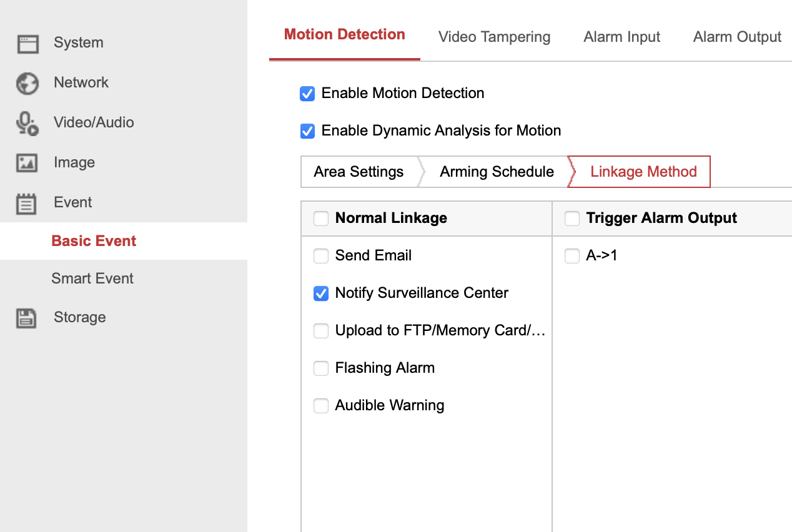Enable alarm output A->1

pos(572,255)
